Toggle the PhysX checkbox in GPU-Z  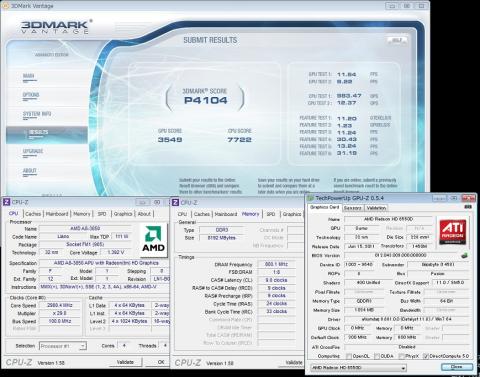(402, 356)
